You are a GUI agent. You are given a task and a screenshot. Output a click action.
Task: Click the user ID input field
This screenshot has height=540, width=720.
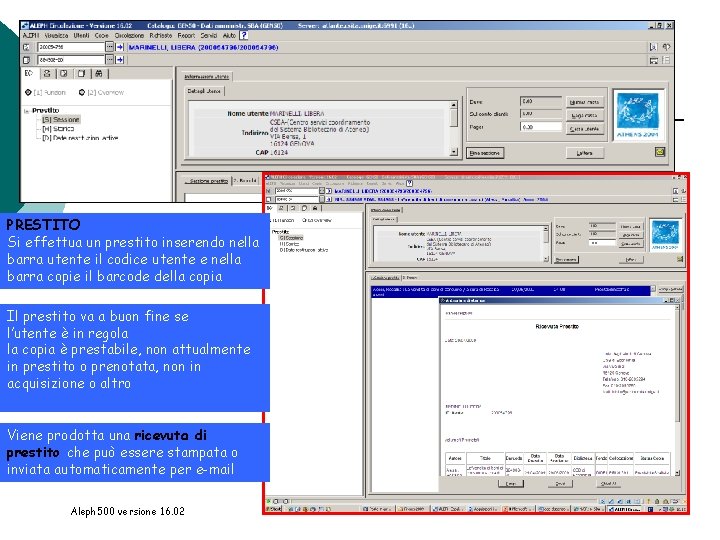[71, 47]
